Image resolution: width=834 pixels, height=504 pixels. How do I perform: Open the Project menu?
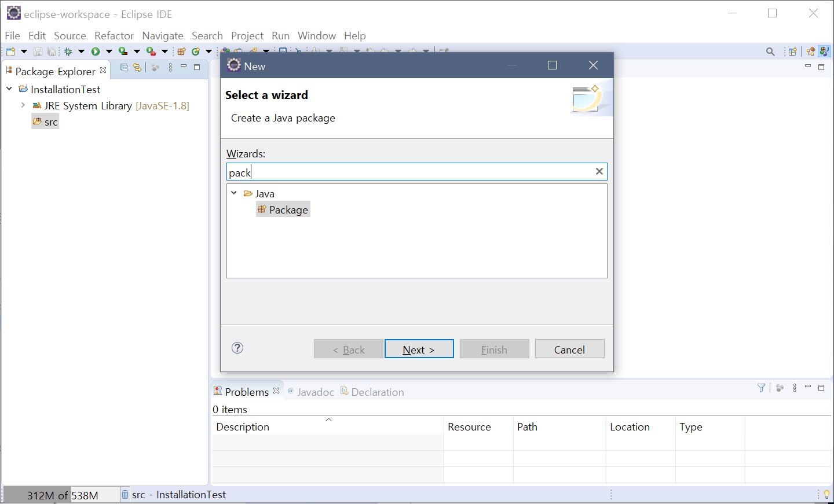tap(247, 36)
